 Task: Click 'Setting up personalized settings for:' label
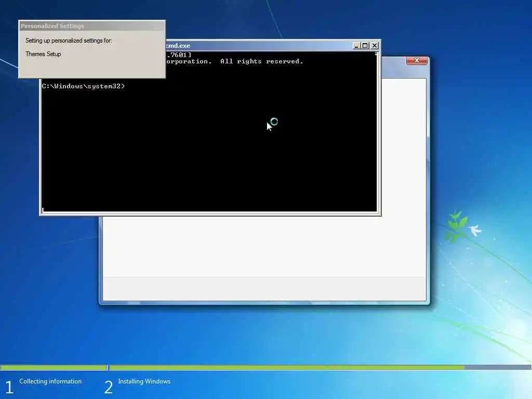pyautogui.click(x=69, y=41)
